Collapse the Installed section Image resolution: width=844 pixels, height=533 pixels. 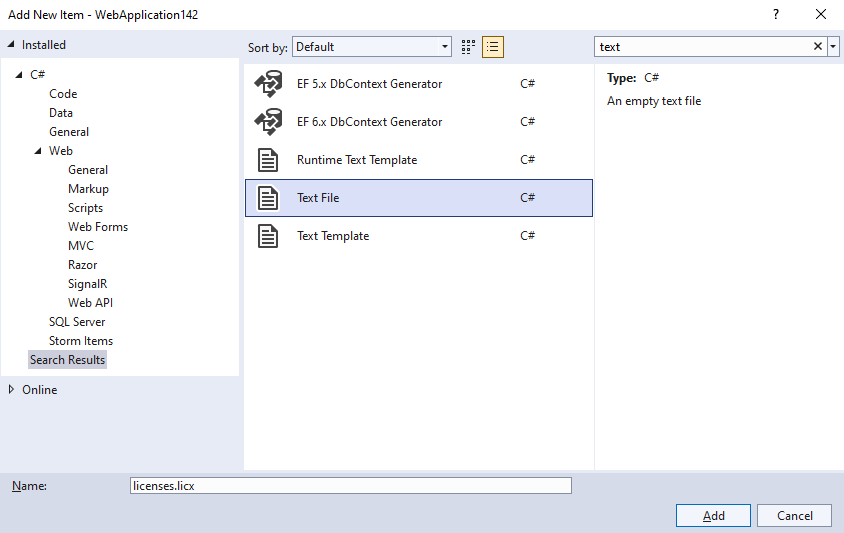point(11,45)
